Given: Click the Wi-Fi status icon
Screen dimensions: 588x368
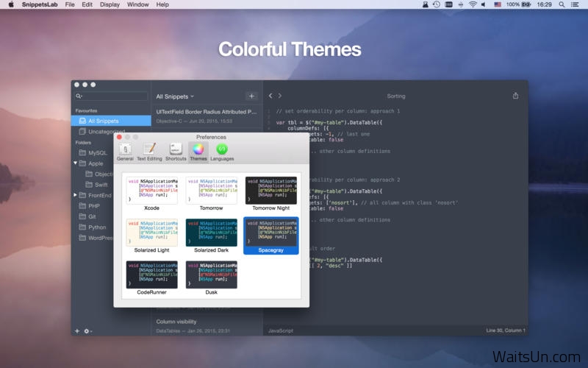Looking at the screenshot, I should 473,4.
